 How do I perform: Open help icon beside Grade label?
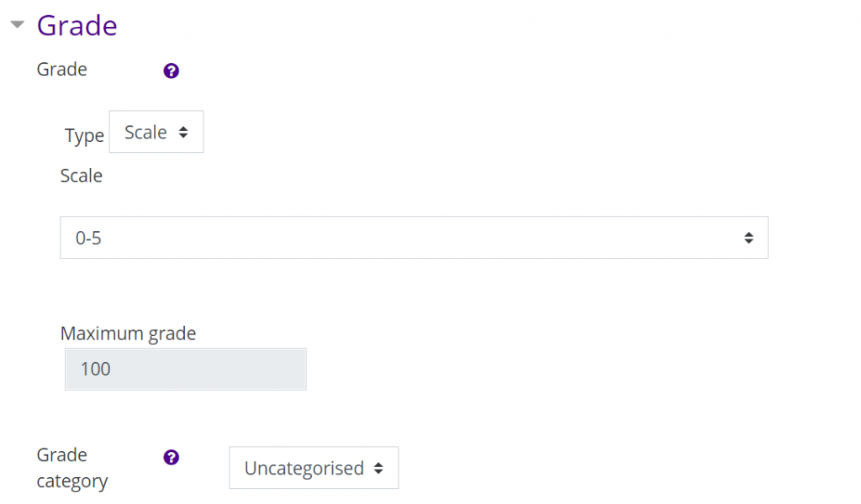pos(171,71)
